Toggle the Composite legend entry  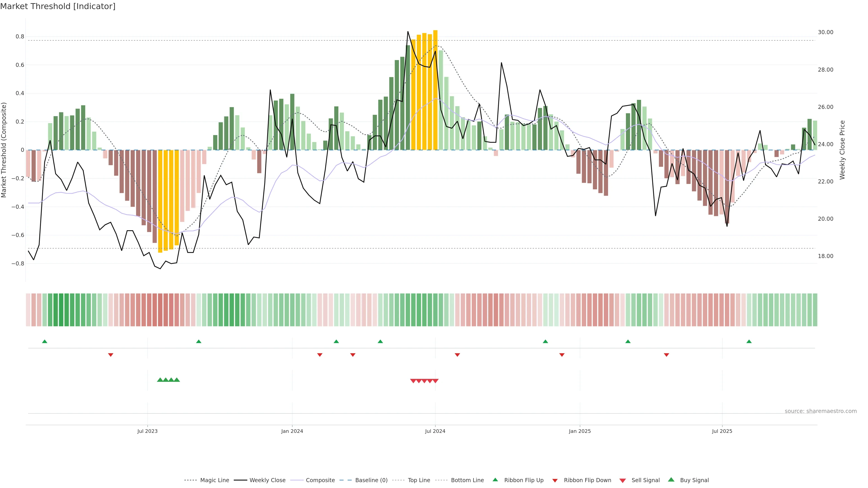click(x=320, y=480)
